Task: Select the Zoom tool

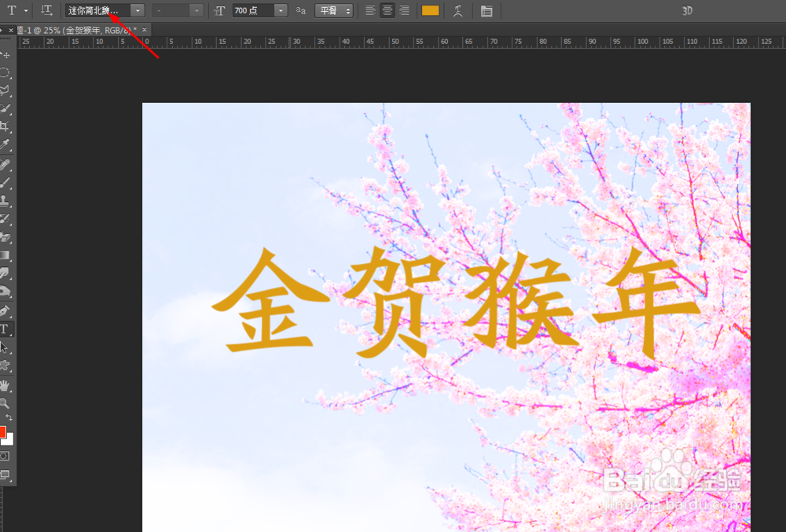Action: point(6,403)
